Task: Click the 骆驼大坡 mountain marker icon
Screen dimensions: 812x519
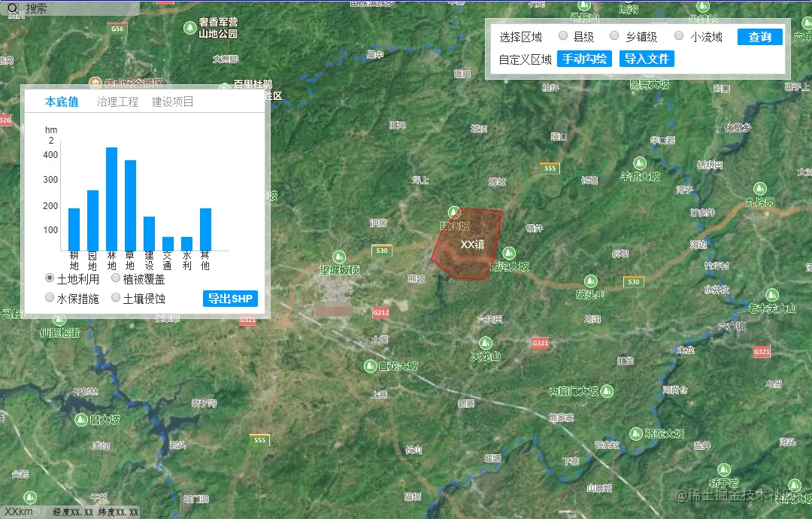Action: click(x=636, y=433)
